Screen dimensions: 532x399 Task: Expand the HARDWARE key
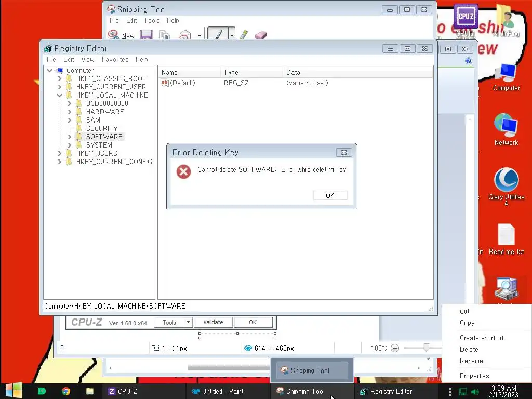point(69,112)
